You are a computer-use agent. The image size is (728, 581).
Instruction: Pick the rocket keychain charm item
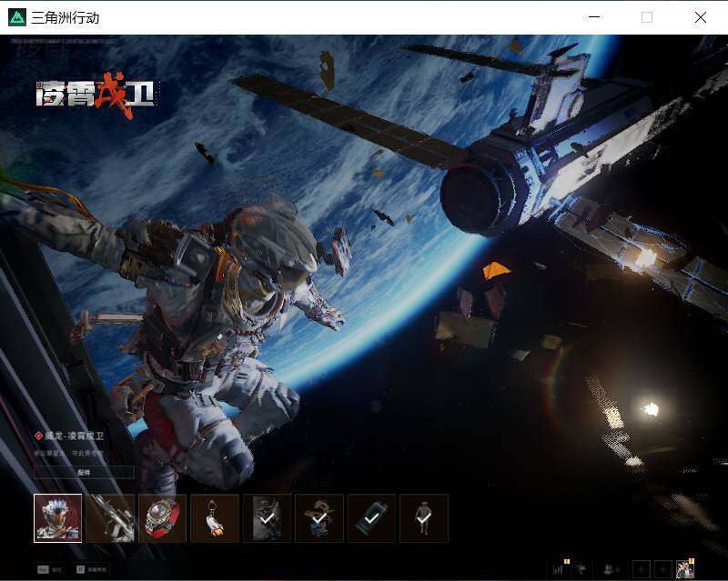[215, 518]
